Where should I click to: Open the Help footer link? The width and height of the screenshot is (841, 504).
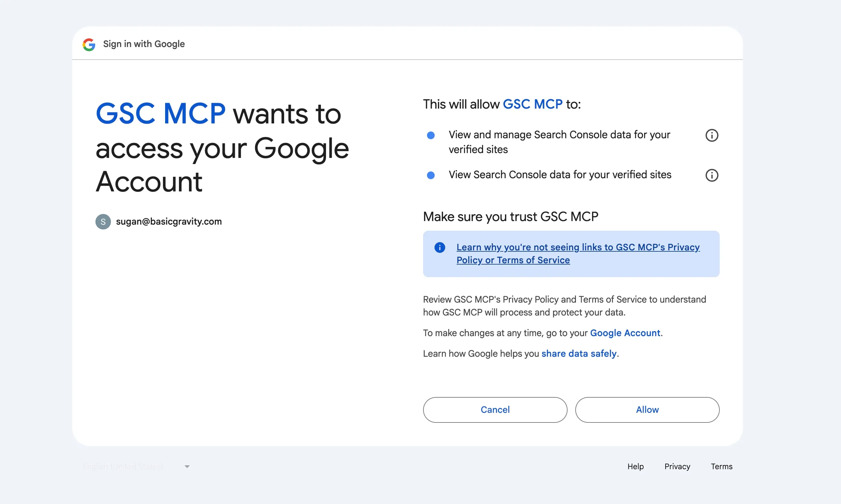pyautogui.click(x=635, y=467)
